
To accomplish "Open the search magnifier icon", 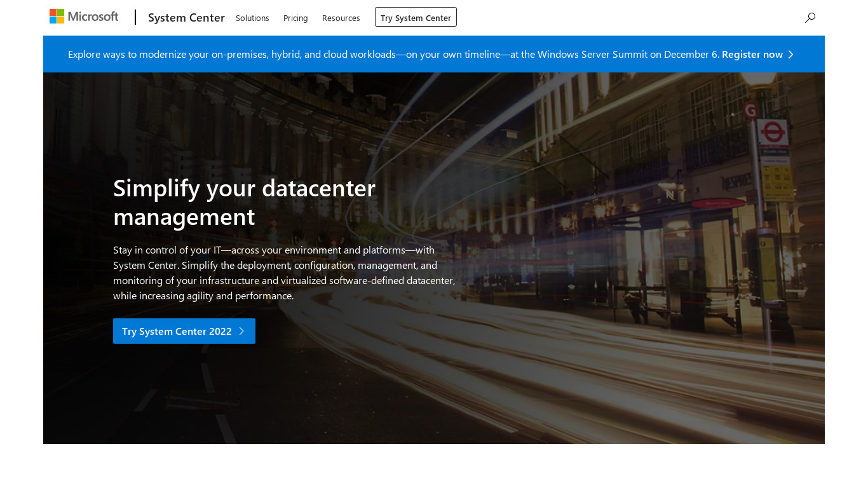I will 810,18.
